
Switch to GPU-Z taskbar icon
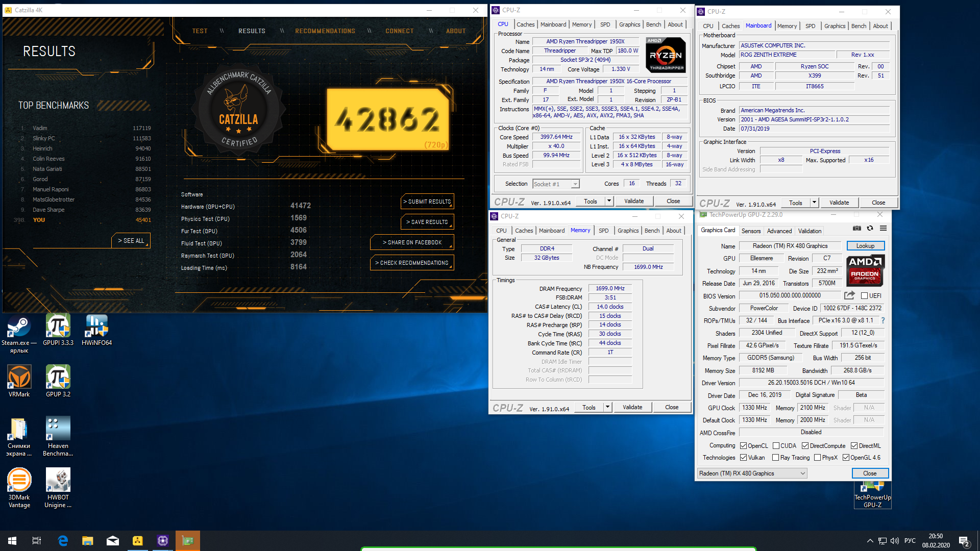pos(188,541)
